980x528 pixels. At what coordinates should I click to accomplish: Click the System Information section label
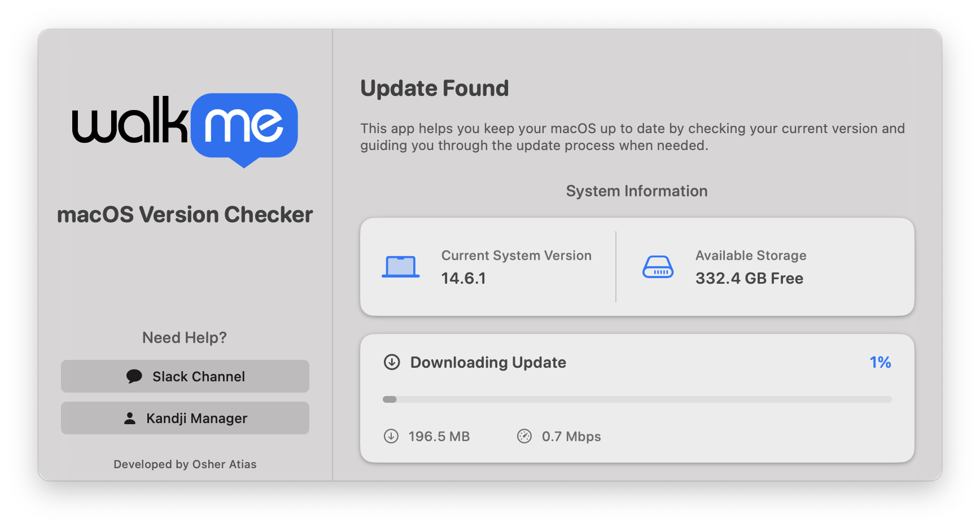pos(636,191)
